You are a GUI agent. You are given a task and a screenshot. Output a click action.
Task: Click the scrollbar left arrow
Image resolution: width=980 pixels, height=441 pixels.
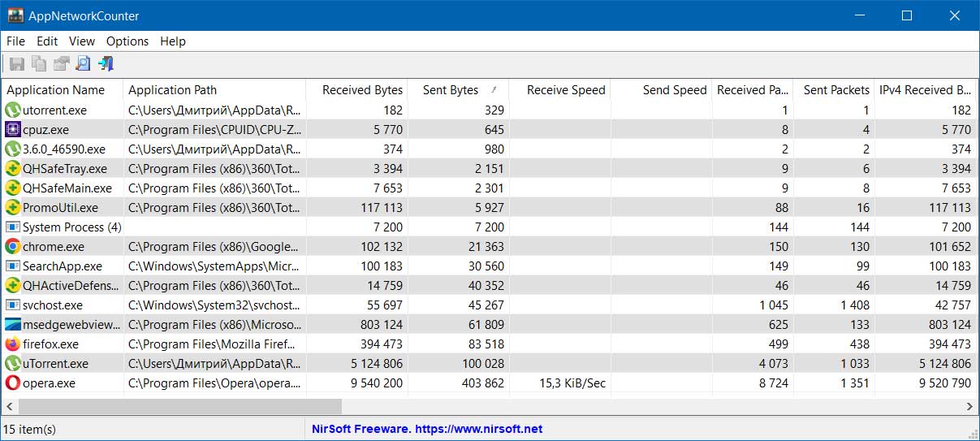11,405
